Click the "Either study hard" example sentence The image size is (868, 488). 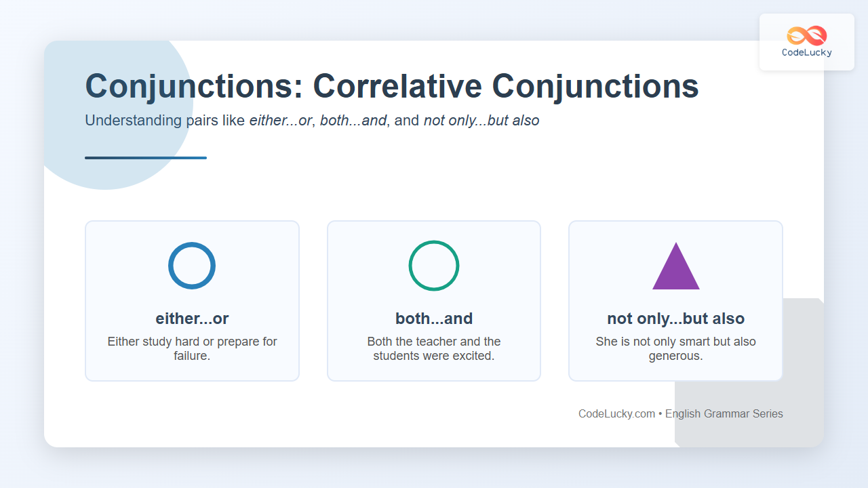192,348
